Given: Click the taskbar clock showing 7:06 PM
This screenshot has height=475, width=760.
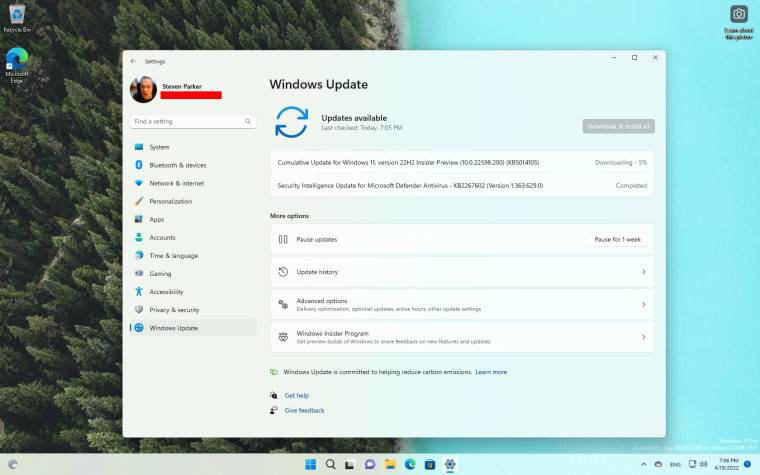Looking at the screenshot, I should pyautogui.click(x=727, y=464).
